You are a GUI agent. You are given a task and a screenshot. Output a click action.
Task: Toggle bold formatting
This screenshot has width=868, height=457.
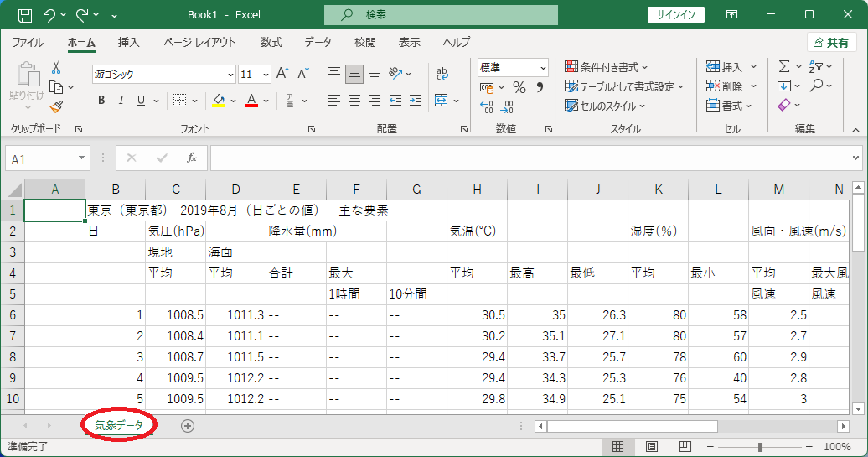pos(101,101)
